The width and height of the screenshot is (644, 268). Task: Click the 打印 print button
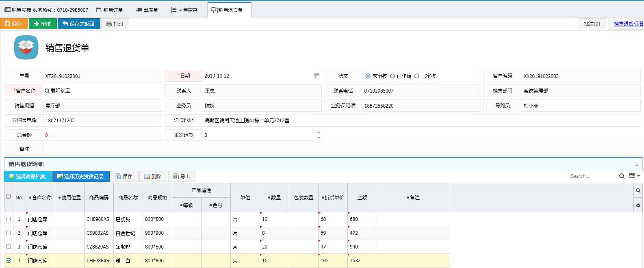click(x=115, y=24)
